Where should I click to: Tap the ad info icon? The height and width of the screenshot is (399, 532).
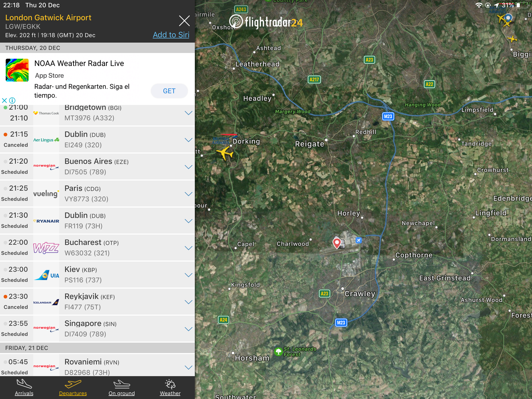pos(12,101)
